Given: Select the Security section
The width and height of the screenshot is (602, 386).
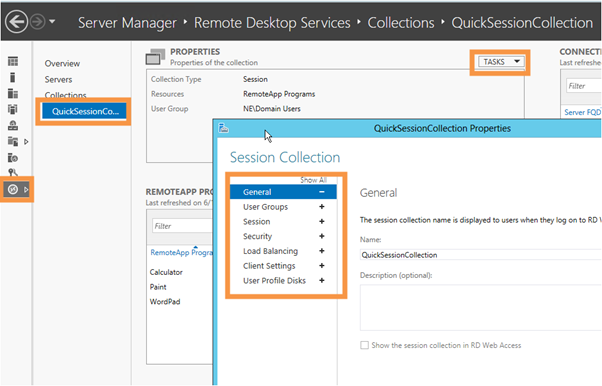Looking at the screenshot, I should click(257, 237).
